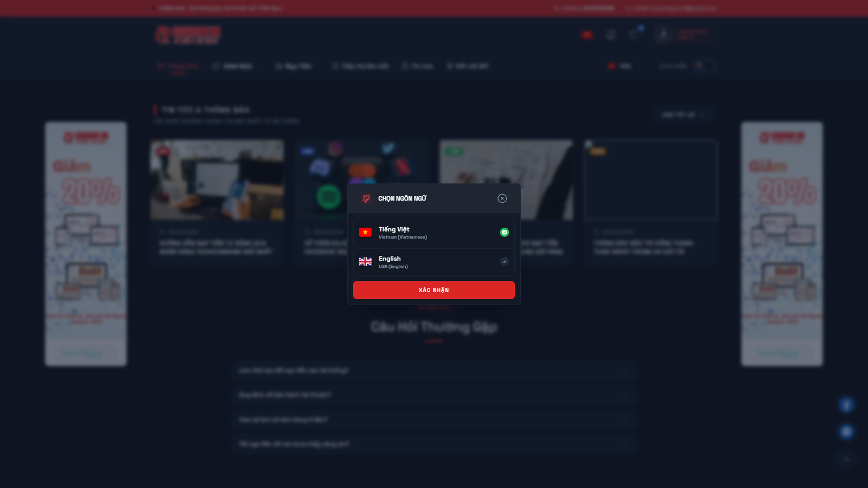The width and height of the screenshot is (868, 488).
Task: Open the cart icon with blue badge
Action: (x=634, y=35)
